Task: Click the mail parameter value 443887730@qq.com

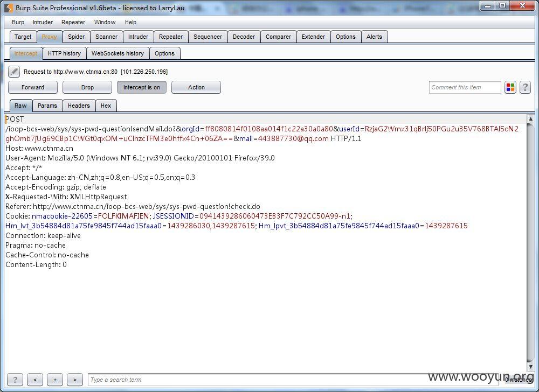Action: [x=293, y=139]
